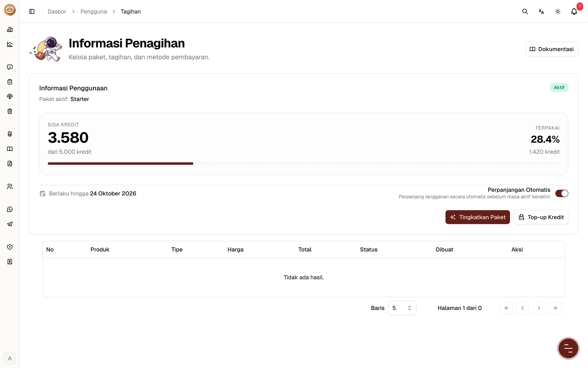Click the app logo in sidebar
Screen dimensions: 588x368
pyautogui.click(x=10, y=10)
